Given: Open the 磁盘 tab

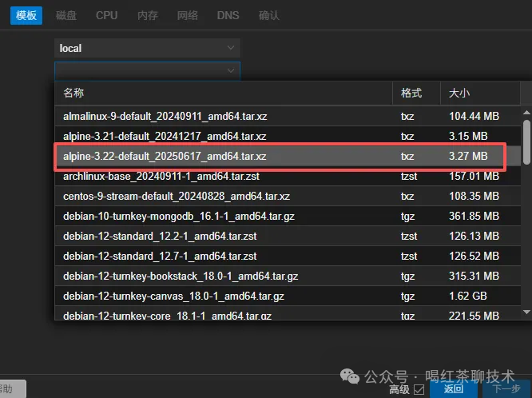Looking at the screenshot, I should pos(66,15).
